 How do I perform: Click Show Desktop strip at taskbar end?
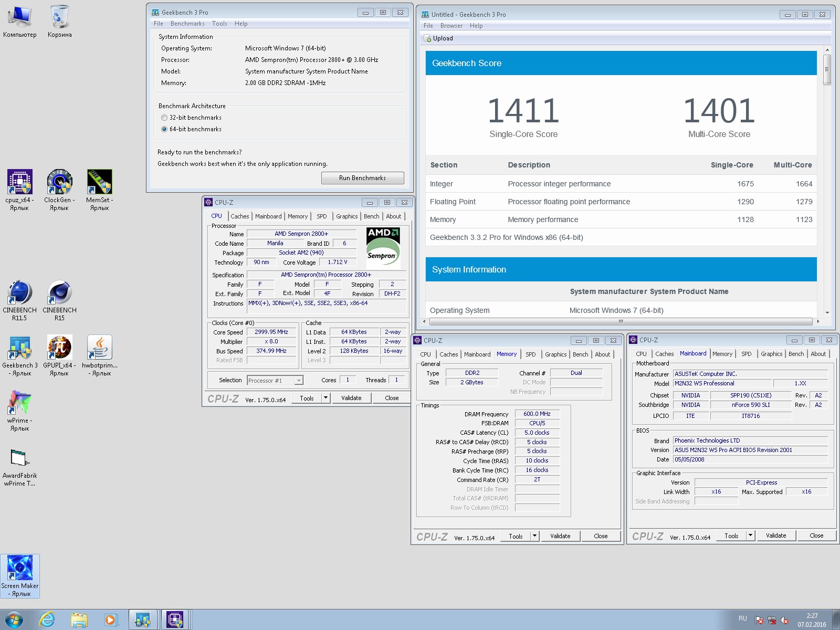[x=836, y=620]
